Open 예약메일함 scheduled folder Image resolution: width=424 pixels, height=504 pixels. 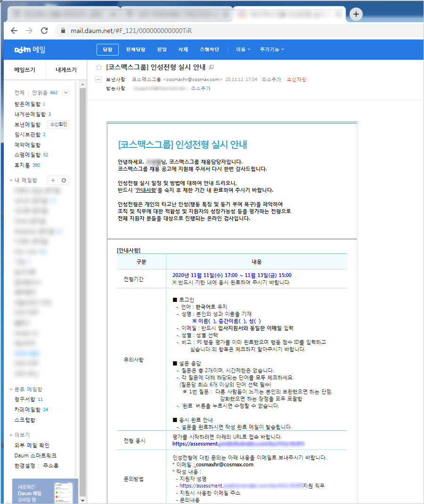(27, 145)
